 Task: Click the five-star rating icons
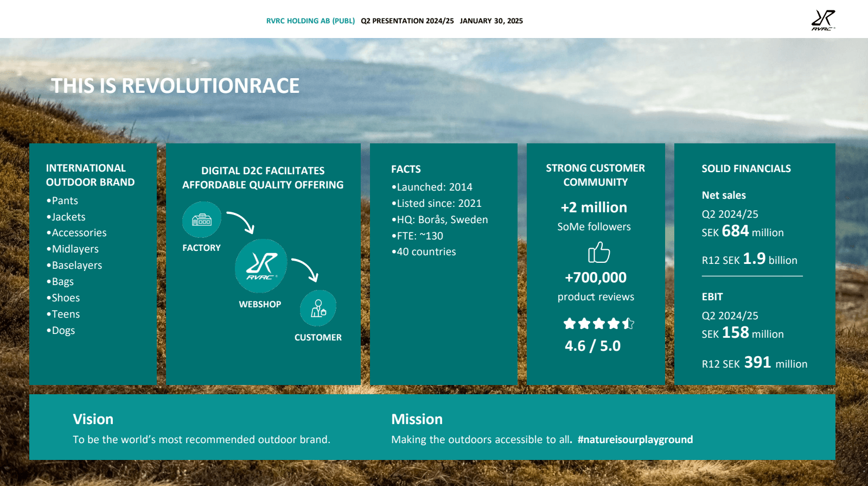(599, 324)
